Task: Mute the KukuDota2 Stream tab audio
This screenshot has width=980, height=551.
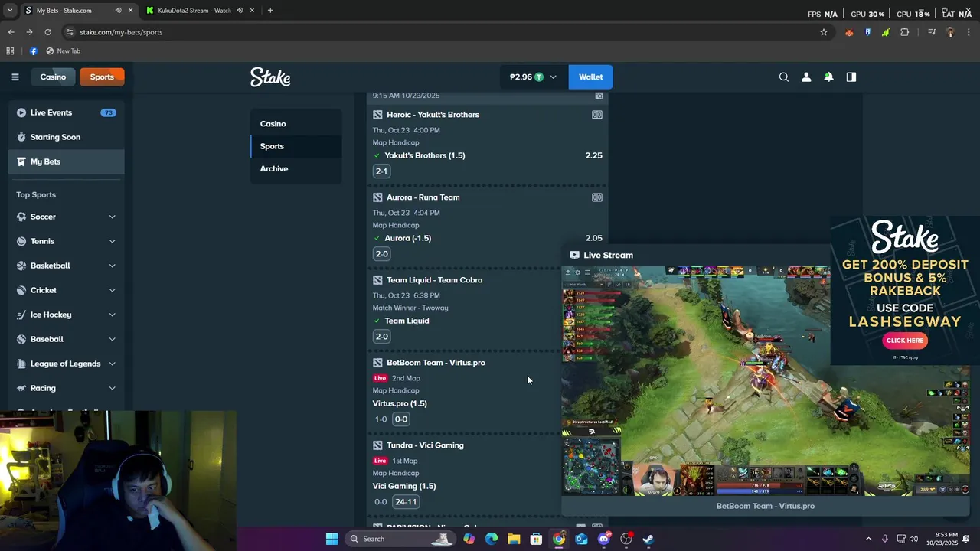Action: pyautogui.click(x=240, y=11)
